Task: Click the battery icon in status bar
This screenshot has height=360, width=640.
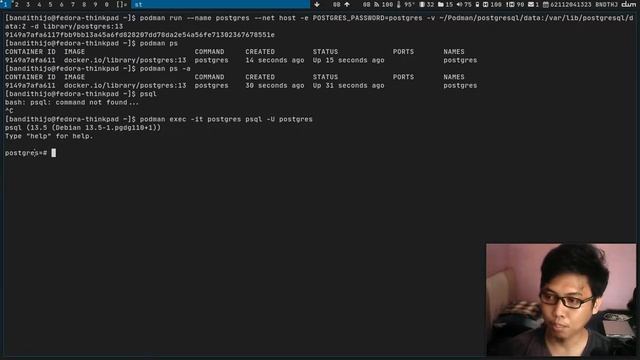Action: click(477, 4)
